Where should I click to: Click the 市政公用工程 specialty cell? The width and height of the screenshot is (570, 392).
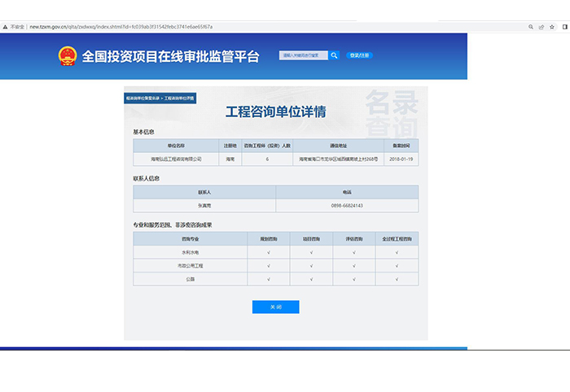click(x=190, y=266)
